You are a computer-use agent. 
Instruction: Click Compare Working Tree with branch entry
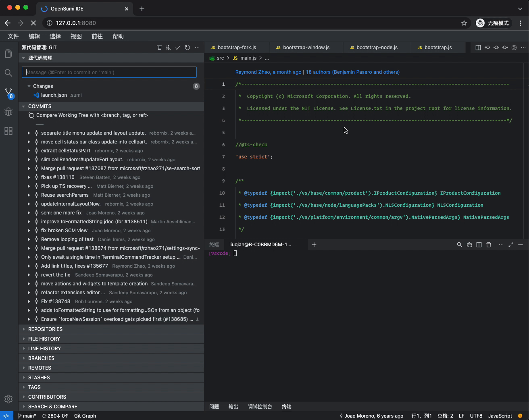pos(92,115)
